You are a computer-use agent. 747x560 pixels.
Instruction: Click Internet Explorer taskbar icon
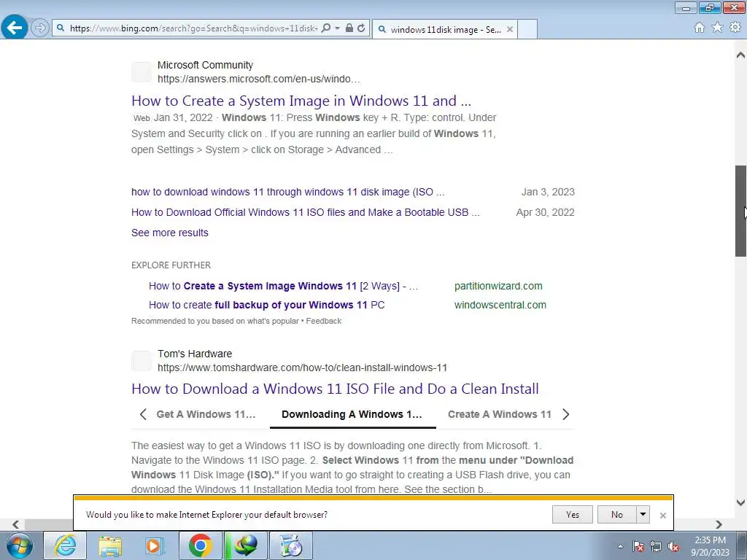pyautogui.click(x=65, y=545)
